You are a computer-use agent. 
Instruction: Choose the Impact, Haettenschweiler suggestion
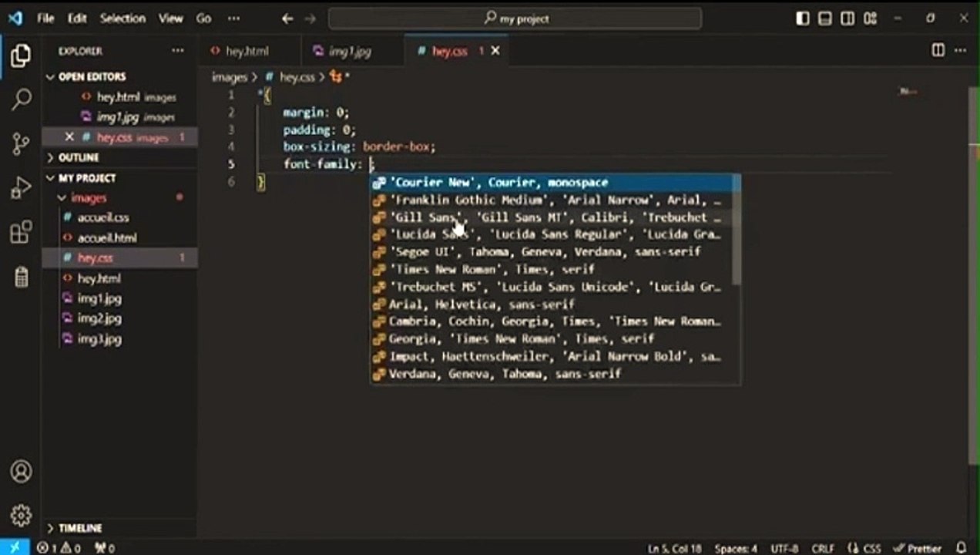550,357
